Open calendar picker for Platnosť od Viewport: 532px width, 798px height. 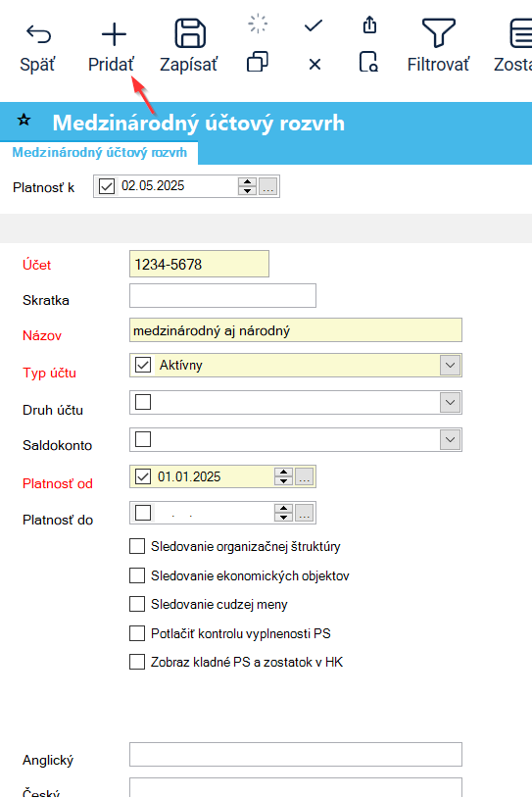(304, 476)
